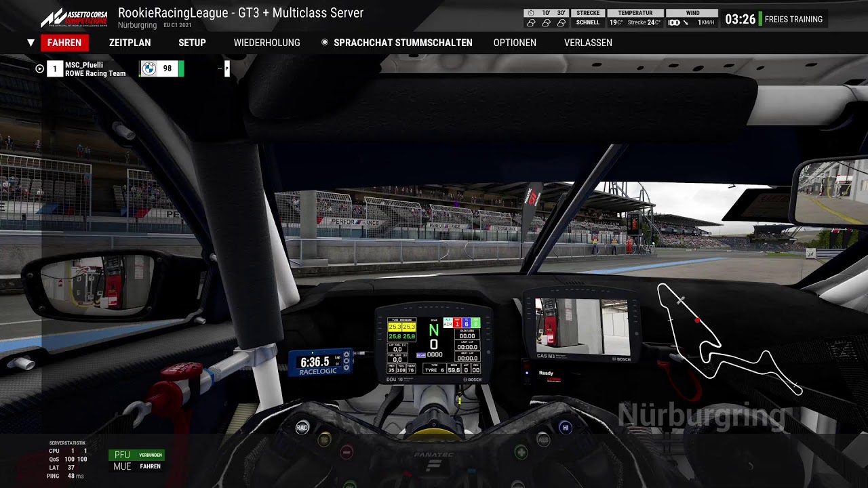Mute voice chat via SPRACHCHAT STUMMSCHALTEN label
The width and height of the screenshot is (868, 488).
[x=403, y=43]
